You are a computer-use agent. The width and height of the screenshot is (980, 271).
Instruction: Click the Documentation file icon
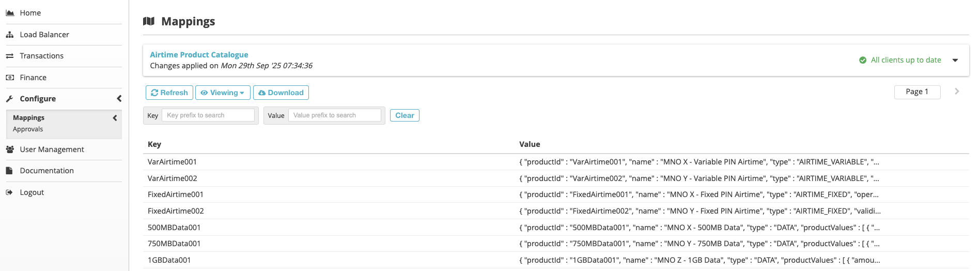(9, 171)
